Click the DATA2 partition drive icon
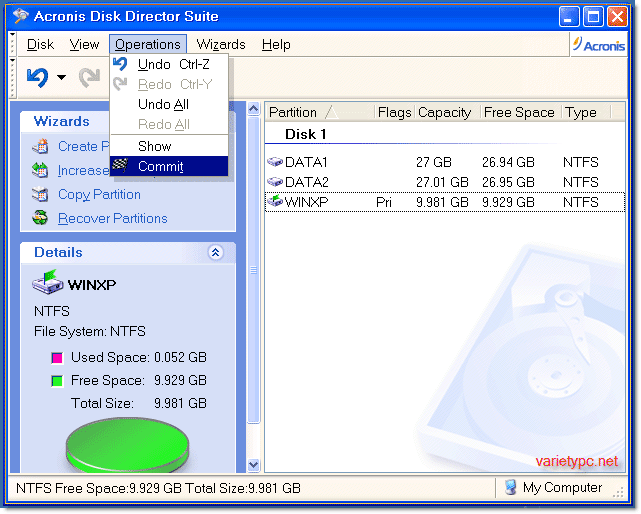 pyautogui.click(x=275, y=182)
